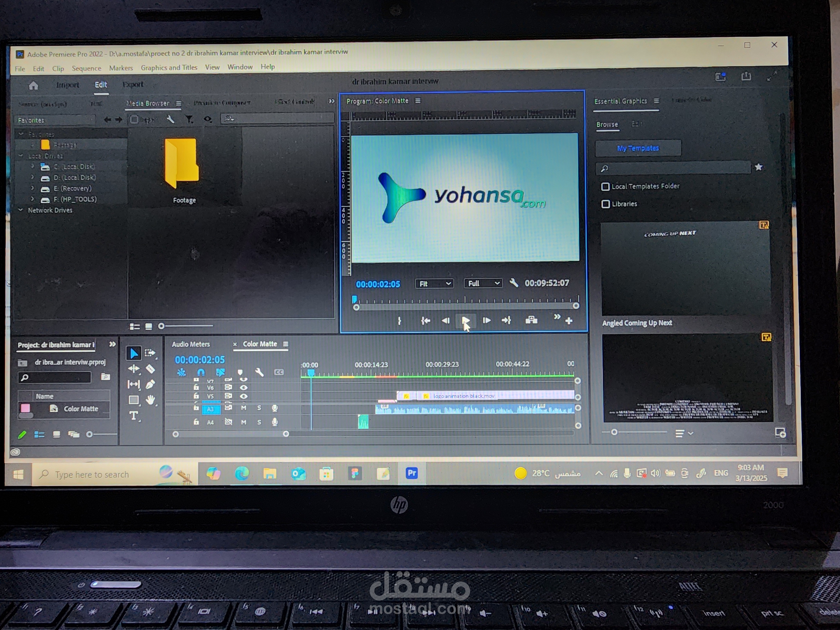Select the Razor tool

[150, 369]
